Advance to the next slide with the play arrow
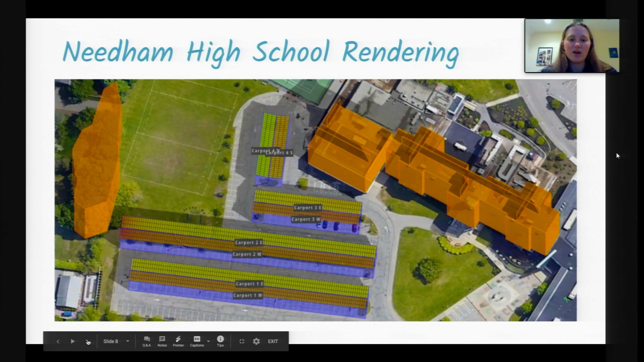The width and height of the screenshot is (644, 362). click(x=73, y=341)
